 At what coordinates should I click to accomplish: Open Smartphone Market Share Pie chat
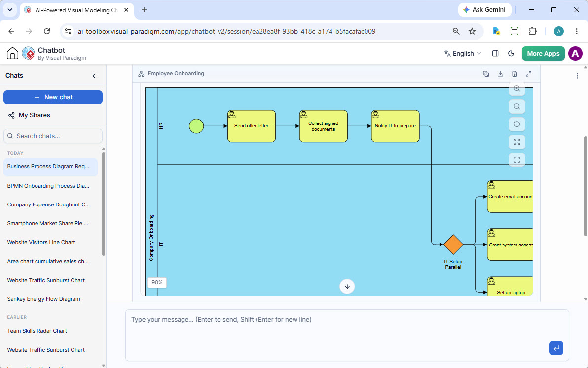50,223
